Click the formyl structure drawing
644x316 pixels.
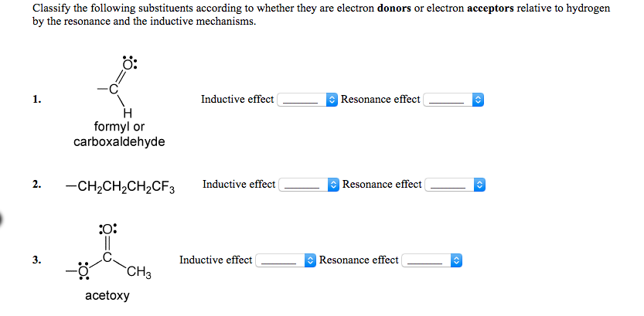118,85
